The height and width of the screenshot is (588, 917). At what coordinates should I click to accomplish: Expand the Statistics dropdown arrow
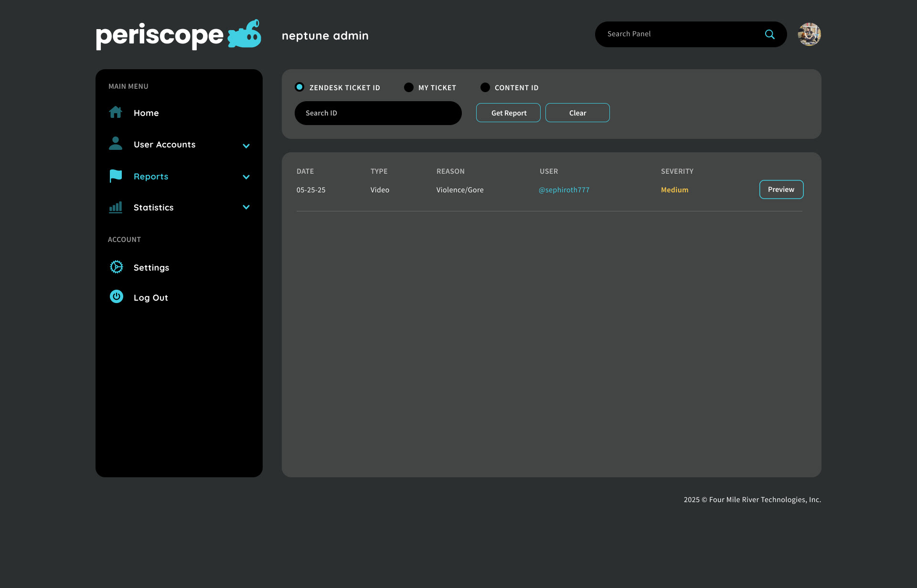246,207
